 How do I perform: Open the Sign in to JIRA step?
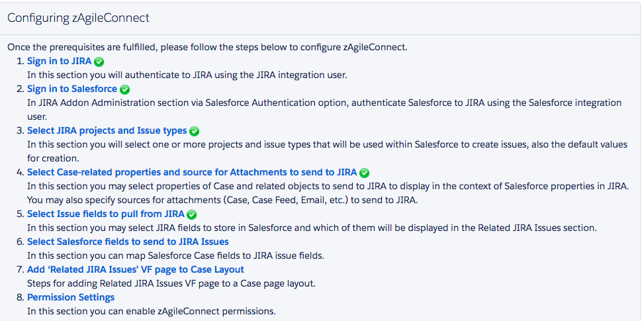[x=60, y=62]
